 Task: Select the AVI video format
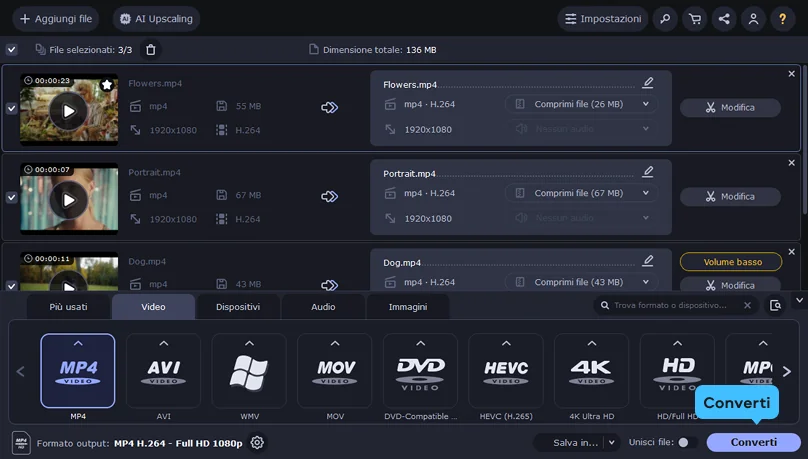tap(163, 371)
